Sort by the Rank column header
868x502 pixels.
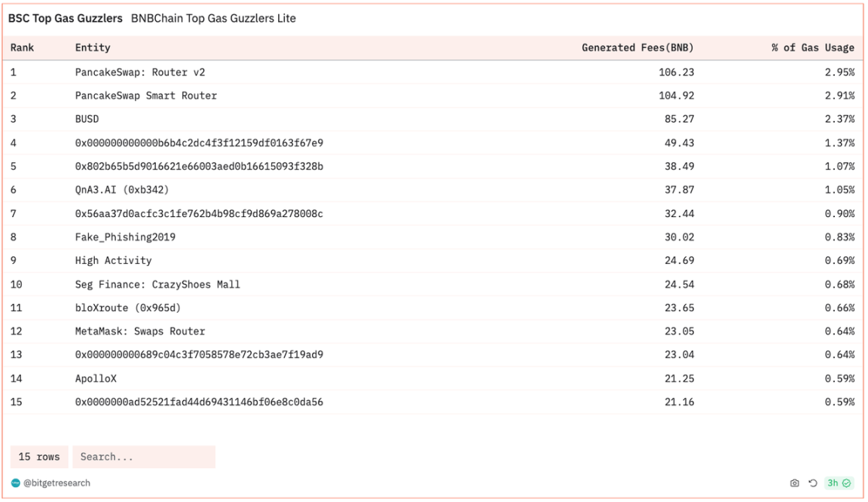click(x=23, y=48)
